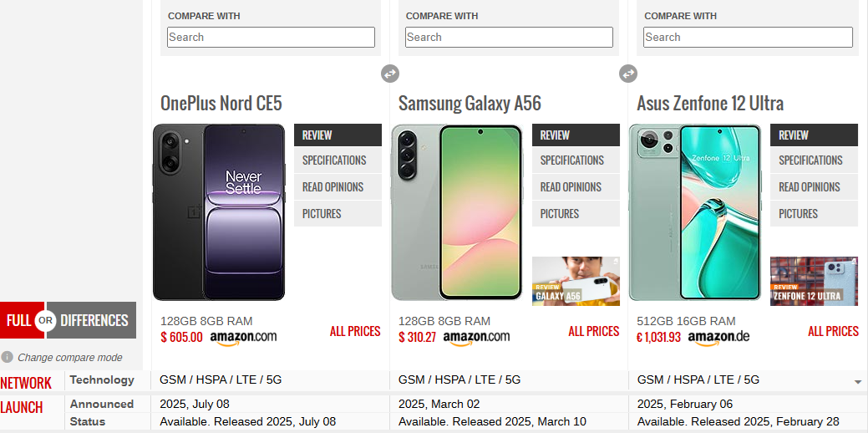The width and height of the screenshot is (868, 433).
Task: Click Amazon.com logo under OnePlus Nord CE5
Action: (x=243, y=338)
